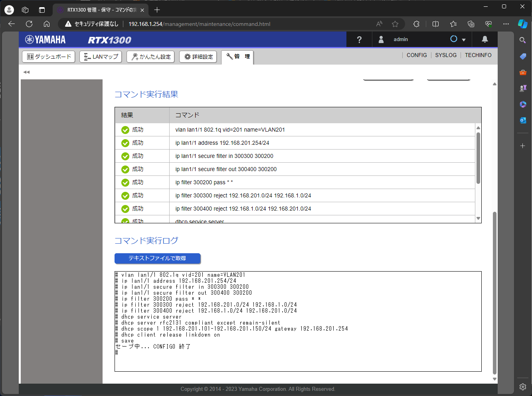Click the 'ip lan1/1 address 192.168.201.254/24' table row
Screen dimensions: 532x396
pos(295,143)
